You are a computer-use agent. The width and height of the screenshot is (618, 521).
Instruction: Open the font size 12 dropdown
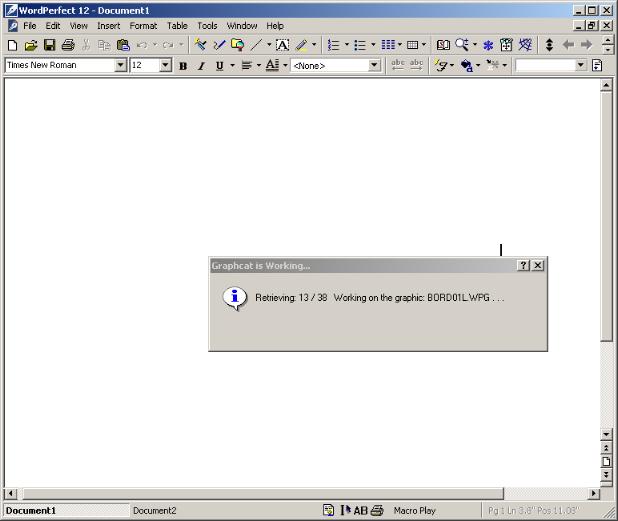point(166,65)
